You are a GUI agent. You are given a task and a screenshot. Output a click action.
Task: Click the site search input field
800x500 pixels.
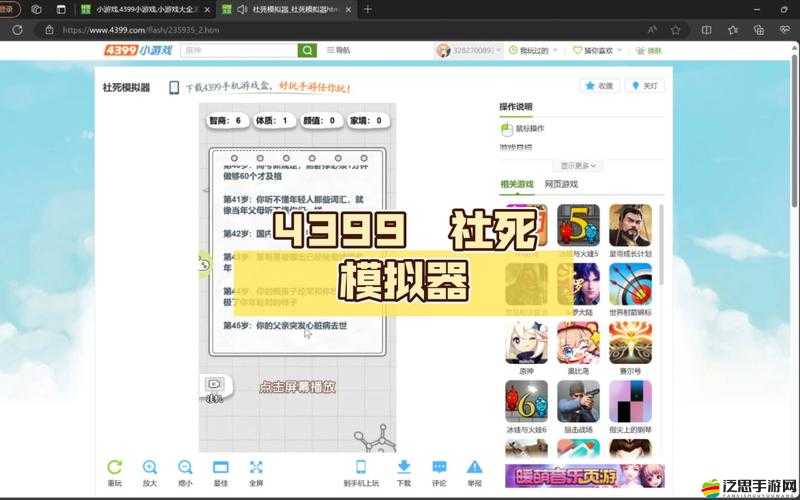click(239, 50)
